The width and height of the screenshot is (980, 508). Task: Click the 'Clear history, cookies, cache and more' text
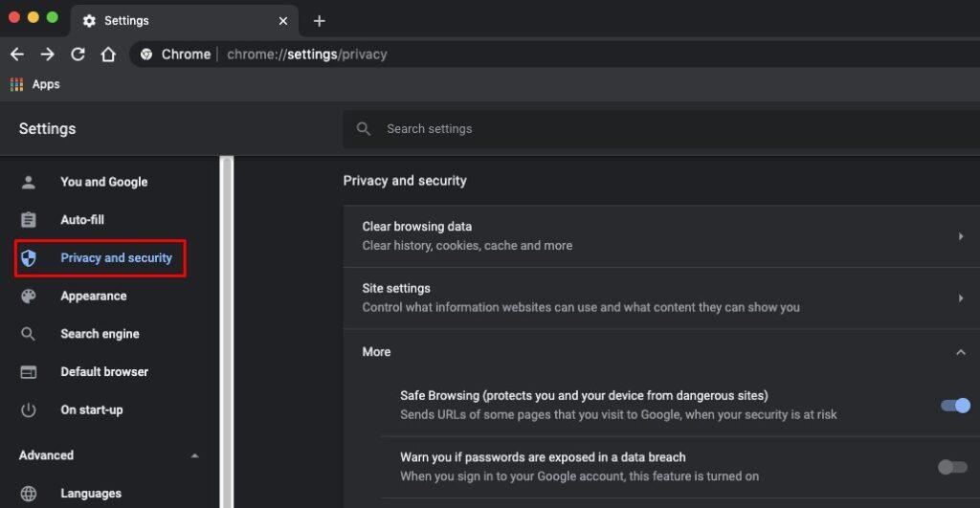(x=467, y=246)
